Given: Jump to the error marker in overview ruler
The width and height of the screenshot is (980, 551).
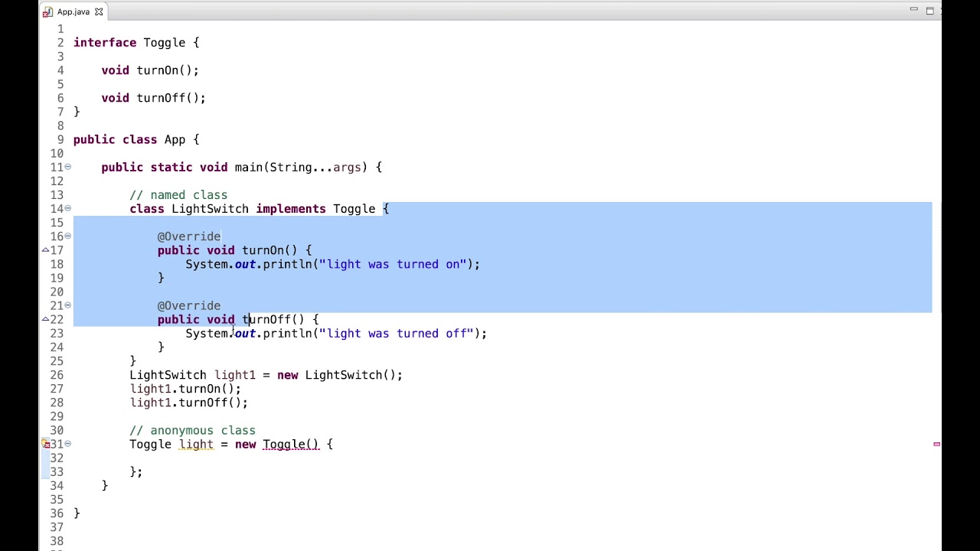Looking at the screenshot, I should 936,444.
